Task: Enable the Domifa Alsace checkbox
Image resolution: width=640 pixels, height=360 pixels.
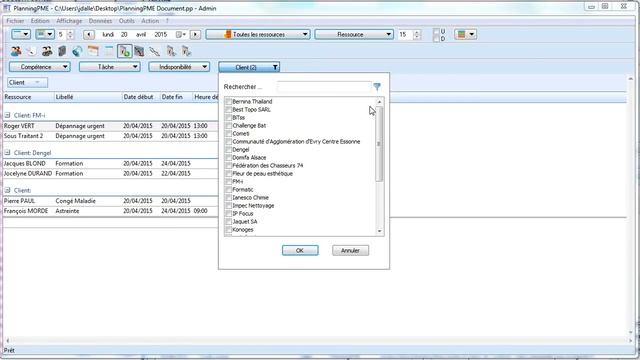Action: pos(229,158)
